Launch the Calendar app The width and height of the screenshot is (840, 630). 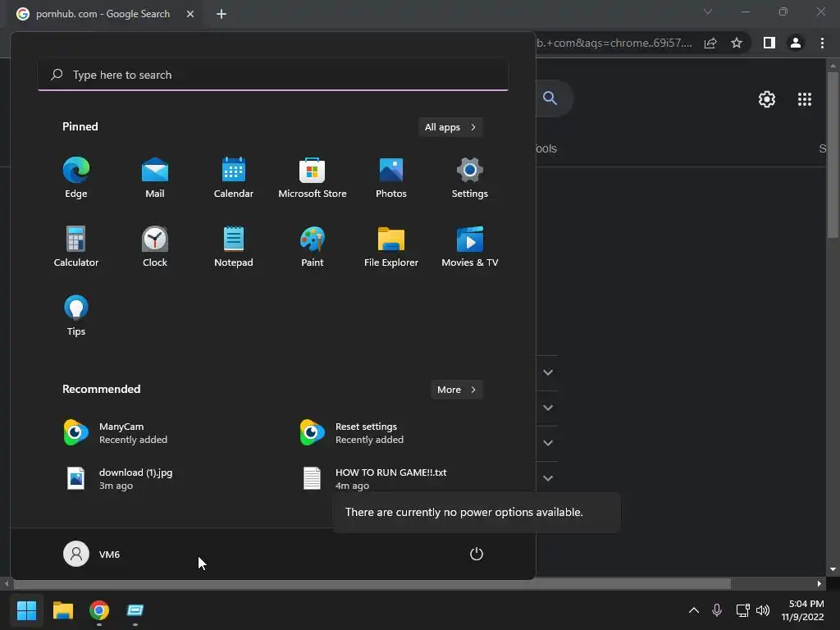pyautogui.click(x=234, y=178)
